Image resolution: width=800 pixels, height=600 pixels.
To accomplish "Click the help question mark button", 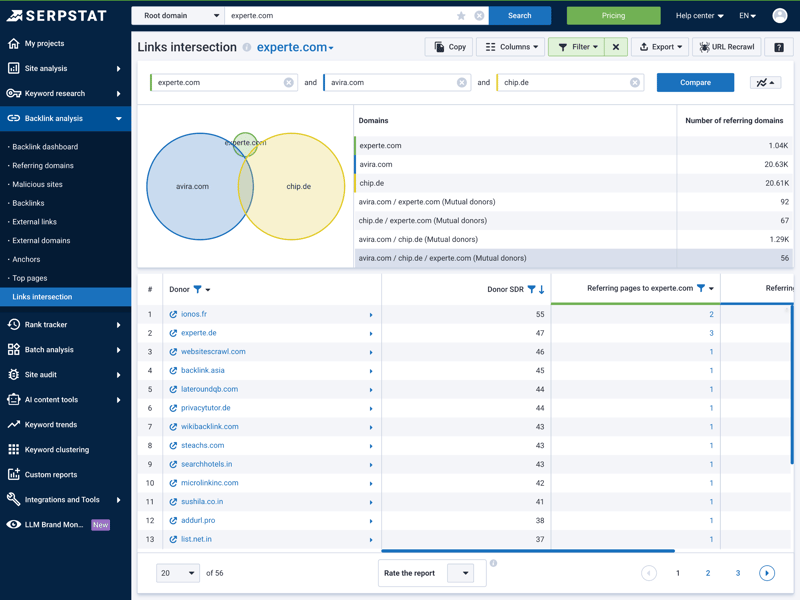I will click(x=779, y=47).
